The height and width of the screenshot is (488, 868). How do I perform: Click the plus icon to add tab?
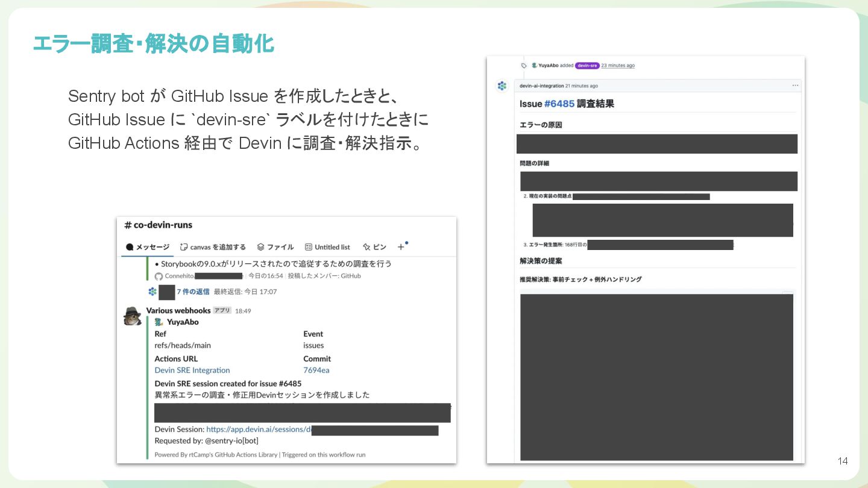click(401, 247)
